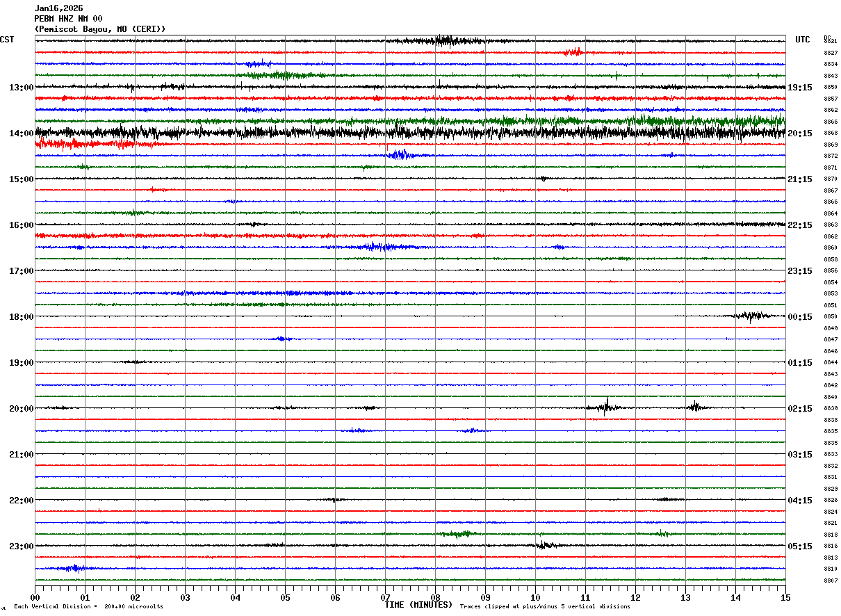Click minute 07 tick label on time axis

click(x=385, y=598)
